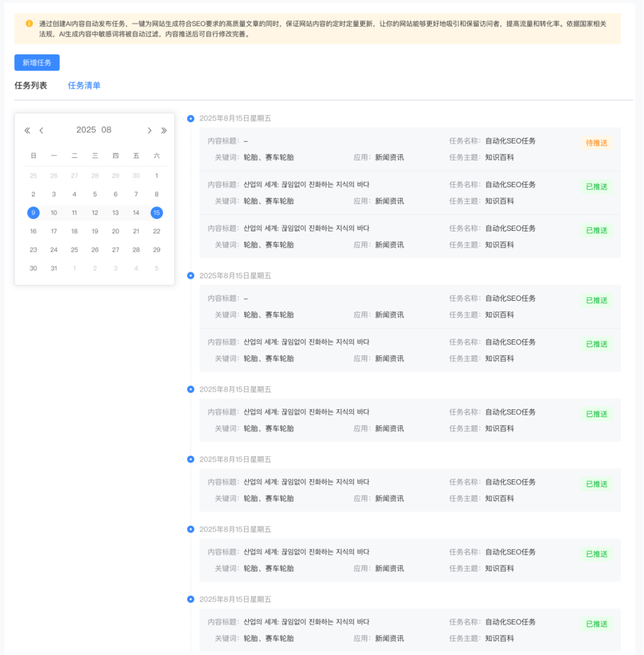Click the 08 month label in calendar header
This screenshot has width=644, height=655.
106,130
